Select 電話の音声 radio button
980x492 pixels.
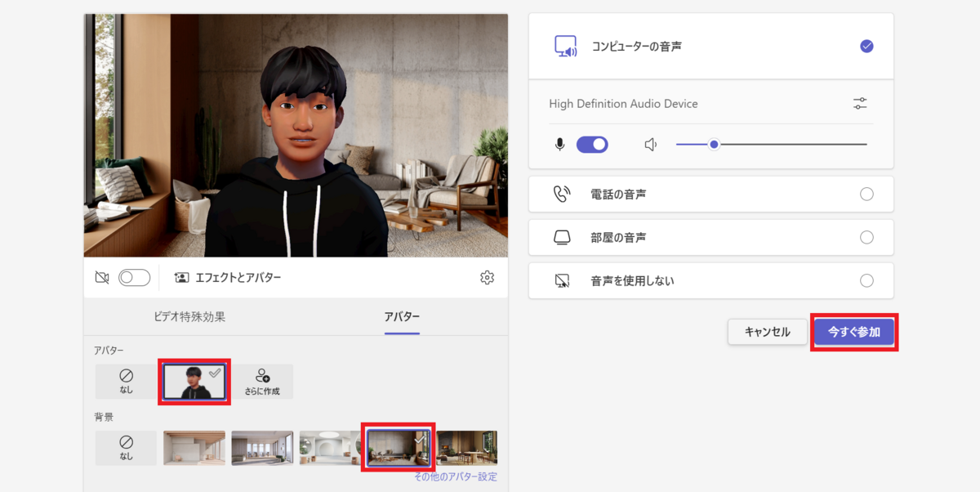(x=866, y=194)
